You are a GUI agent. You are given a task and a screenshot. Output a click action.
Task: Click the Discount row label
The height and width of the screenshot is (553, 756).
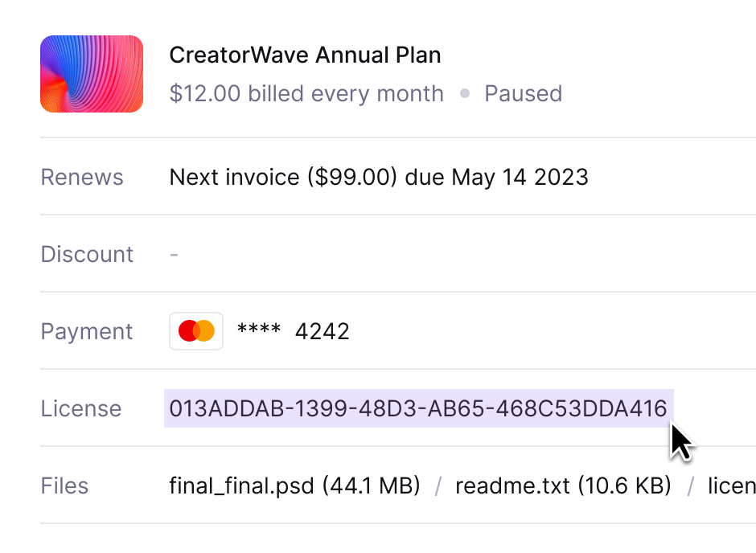[87, 254]
